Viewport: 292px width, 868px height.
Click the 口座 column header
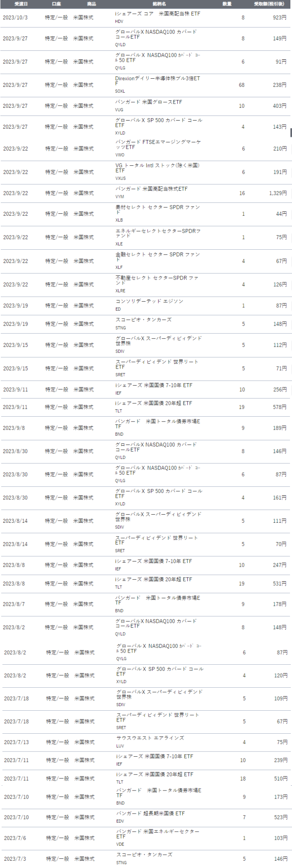click(57, 4)
